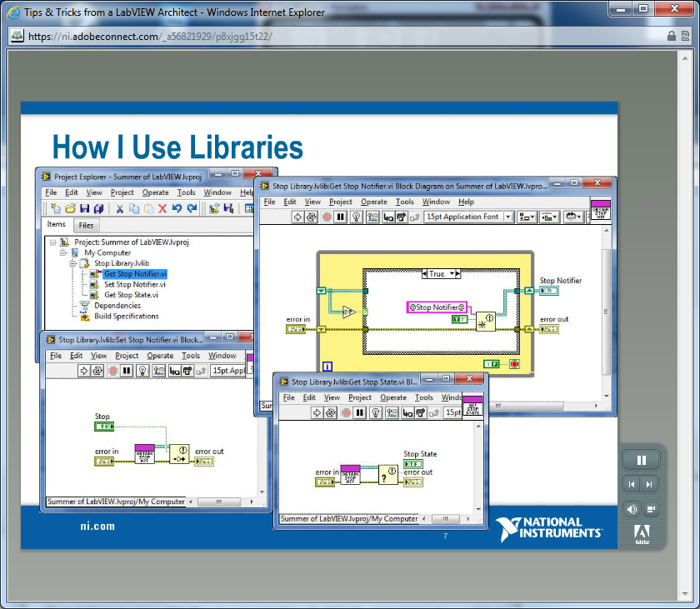Click Get Notifier Status node in Get Stop State
This screenshot has width=700, height=609.
[x=388, y=475]
